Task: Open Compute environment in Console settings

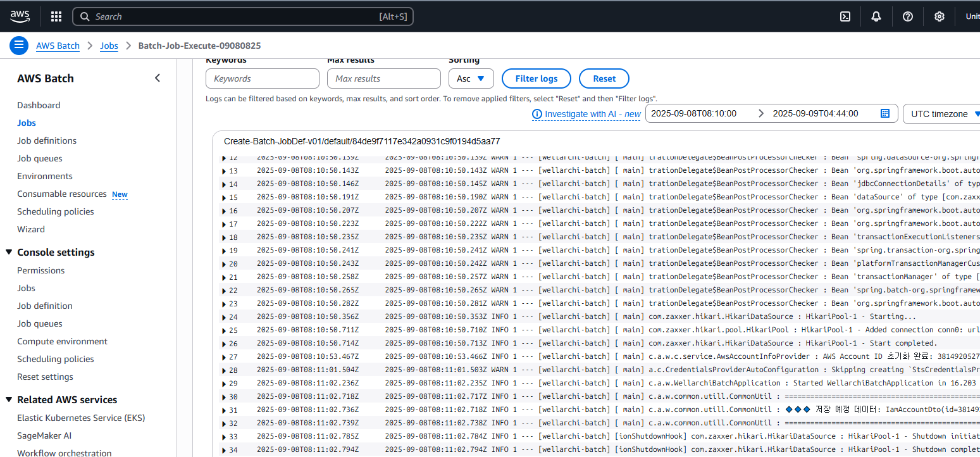Action: pos(63,341)
